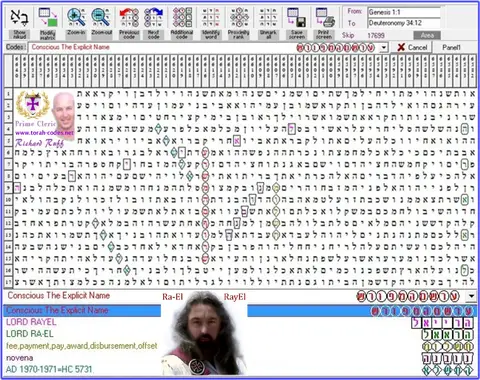
Task: Select the novena list entry
Action: (x=20, y=358)
